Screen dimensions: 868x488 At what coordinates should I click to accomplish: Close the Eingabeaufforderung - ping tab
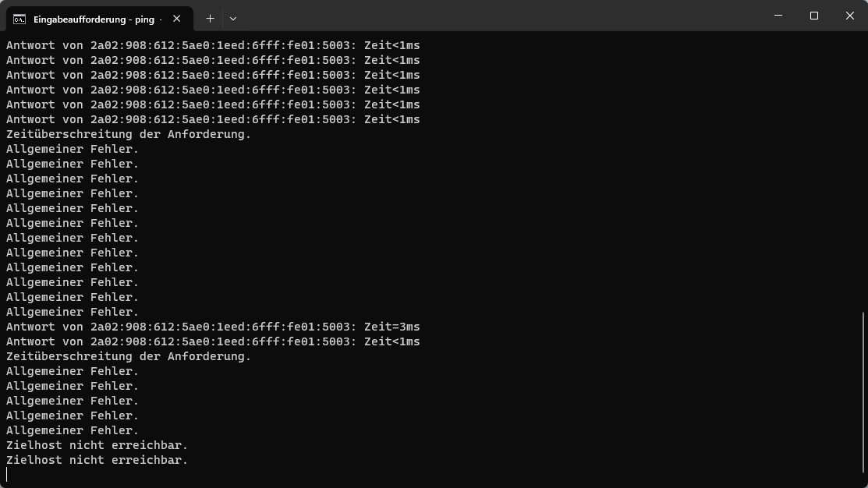coord(176,19)
